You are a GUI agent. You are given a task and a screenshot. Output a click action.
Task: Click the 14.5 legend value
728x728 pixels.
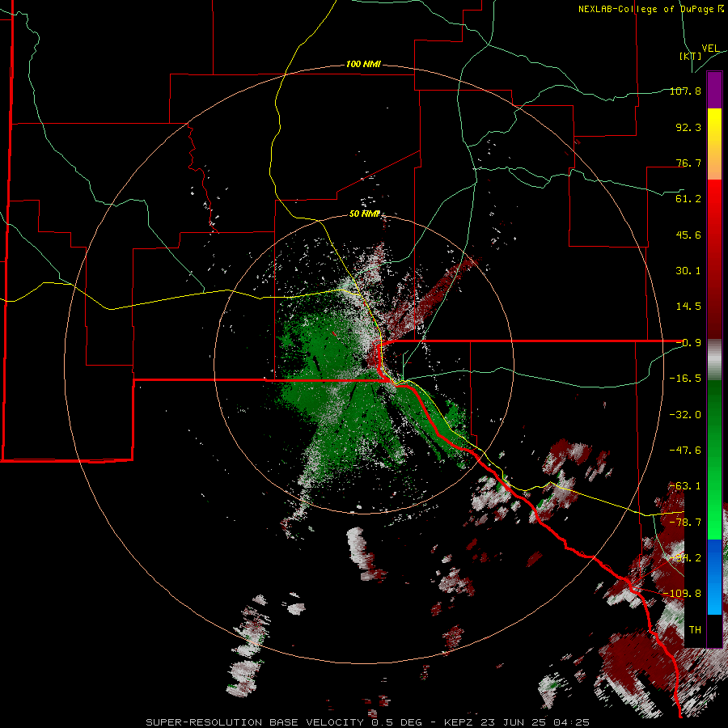pos(688,307)
